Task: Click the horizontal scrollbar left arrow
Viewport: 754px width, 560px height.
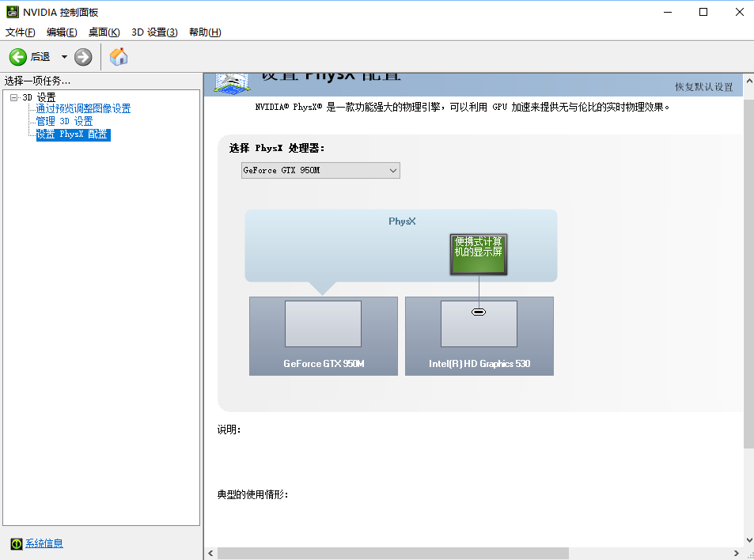Action: coord(210,553)
